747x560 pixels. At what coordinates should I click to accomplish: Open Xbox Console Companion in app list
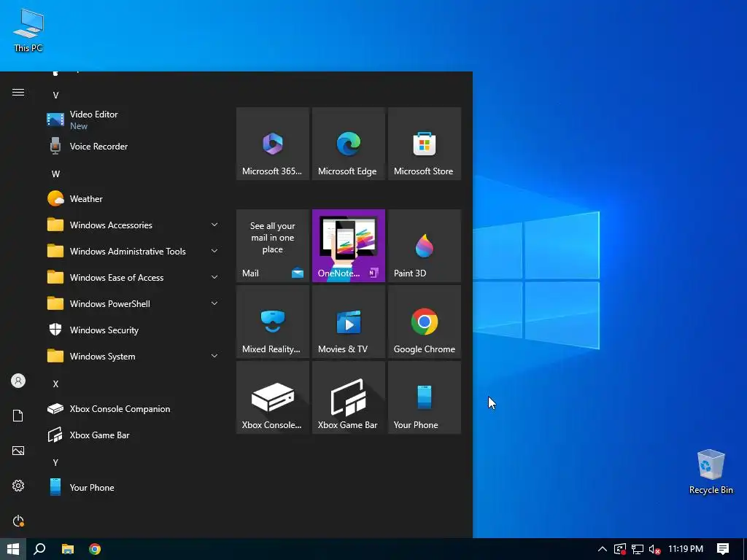click(x=133, y=408)
